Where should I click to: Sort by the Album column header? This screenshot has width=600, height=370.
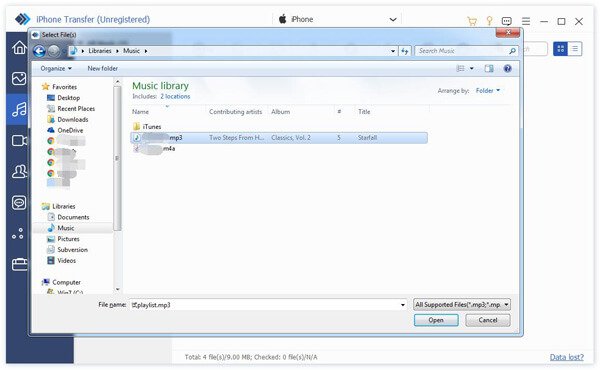coord(280,112)
